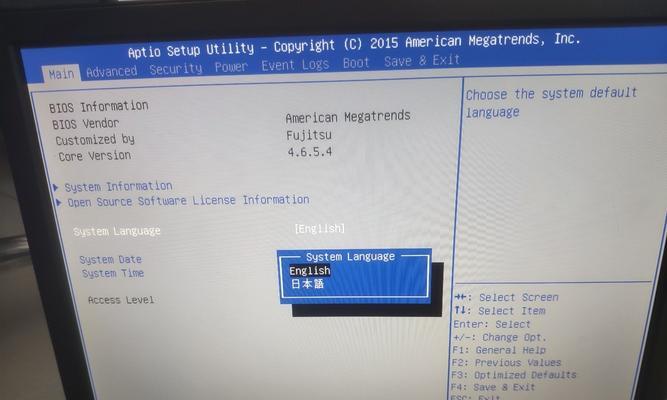The height and width of the screenshot is (400, 667).
Task: Click the +/-: Change Opt. hint
Action: (x=499, y=337)
